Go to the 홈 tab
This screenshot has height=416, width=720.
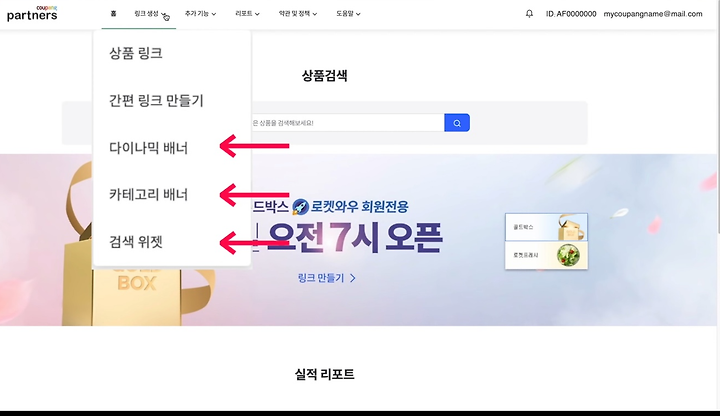tap(113, 14)
